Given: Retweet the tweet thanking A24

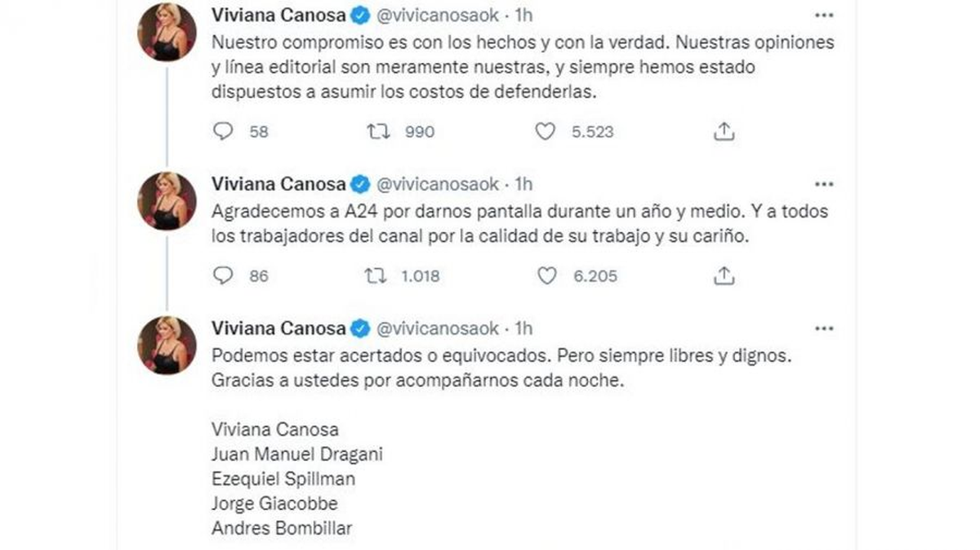Looking at the screenshot, I should click(376, 276).
